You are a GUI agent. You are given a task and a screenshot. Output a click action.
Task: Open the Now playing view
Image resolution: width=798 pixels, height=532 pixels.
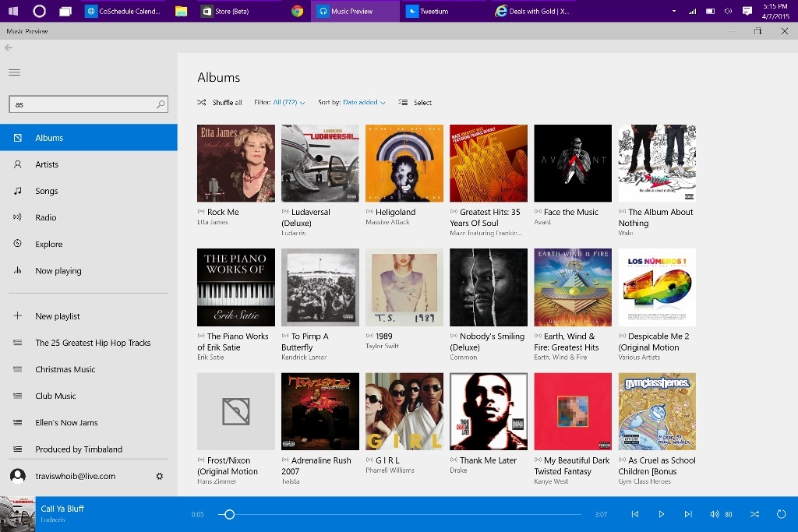[89, 270]
